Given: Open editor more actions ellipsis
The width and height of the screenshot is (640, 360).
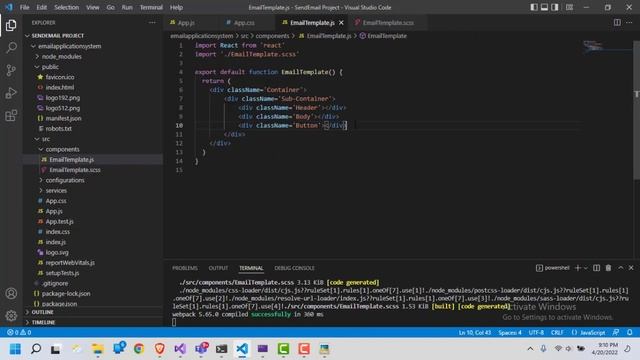Looking at the screenshot, I should click(629, 23).
